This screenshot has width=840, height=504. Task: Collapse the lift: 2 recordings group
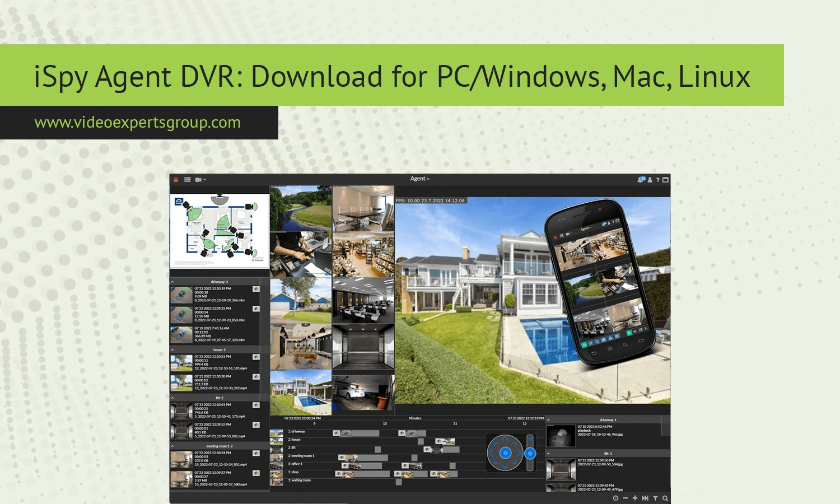[x=172, y=398]
